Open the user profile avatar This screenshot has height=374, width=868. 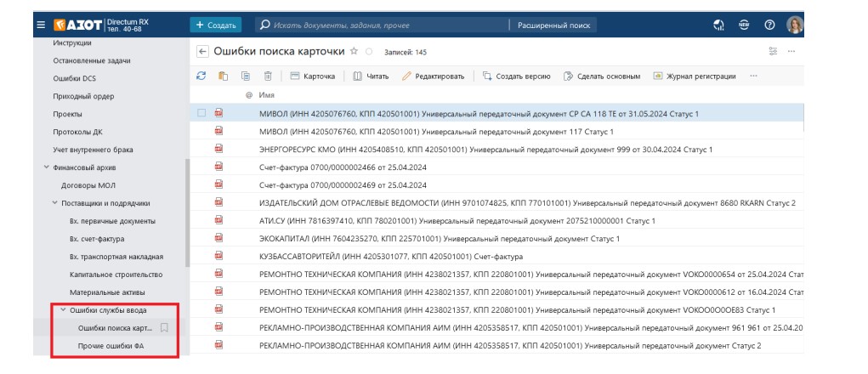click(795, 25)
